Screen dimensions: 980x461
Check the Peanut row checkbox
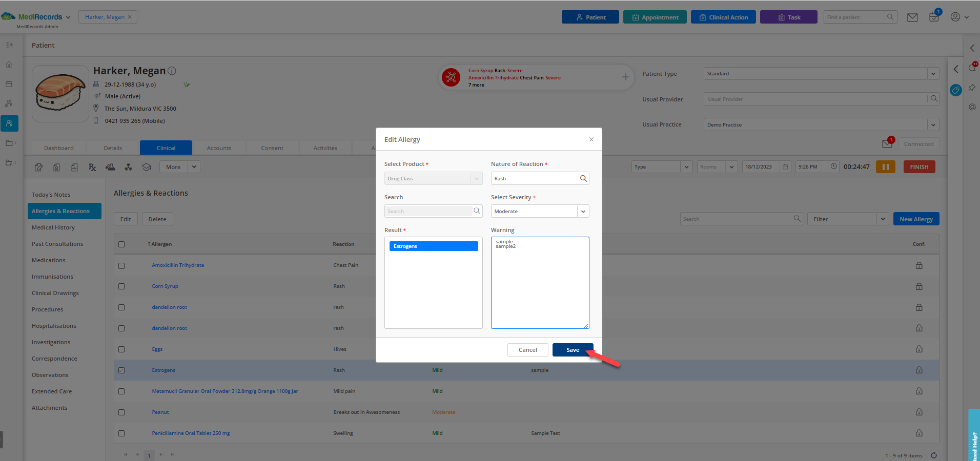[121, 412]
